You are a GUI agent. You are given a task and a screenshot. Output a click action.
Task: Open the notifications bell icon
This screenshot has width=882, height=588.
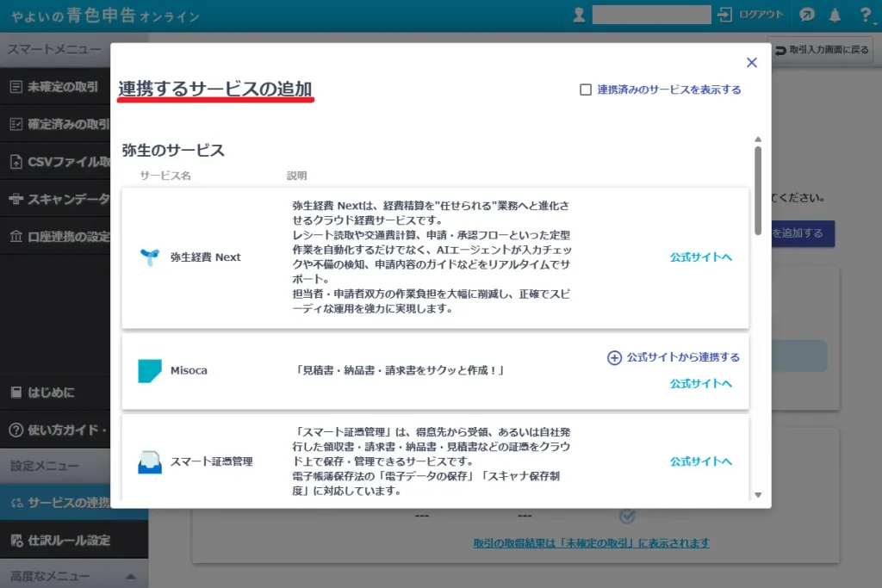tap(835, 15)
